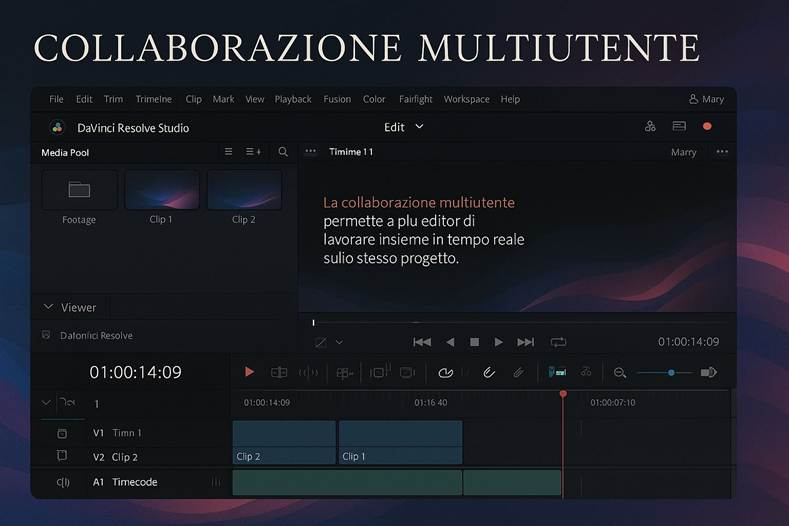Stop playback
The height and width of the screenshot is (526, 789).
(x=474, y=342)
